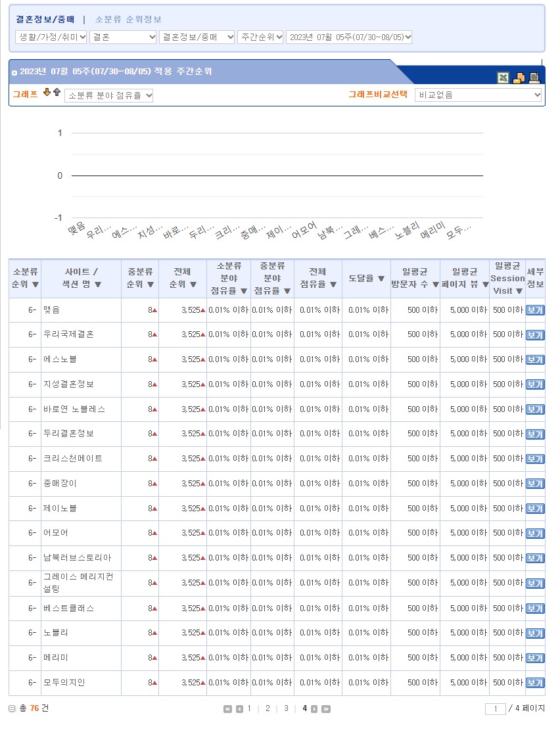Sort by 일평균 방문자 수 column
This screenshot has height=736, width=560.
pyautogui.click(x=415, y=278)
